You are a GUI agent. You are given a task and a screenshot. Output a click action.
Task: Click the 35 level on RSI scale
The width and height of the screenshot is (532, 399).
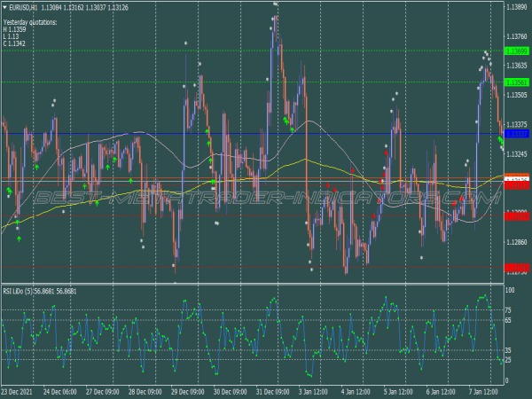(x=509, y=350)
